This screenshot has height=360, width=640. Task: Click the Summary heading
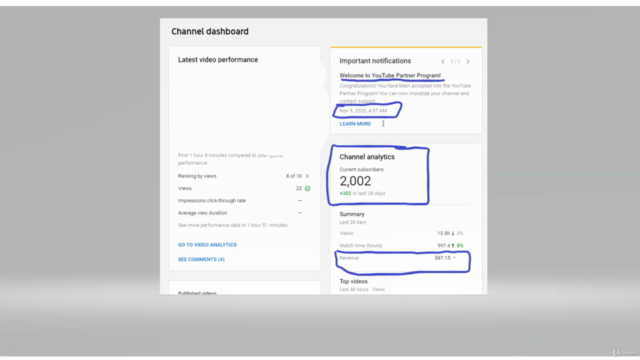[352, 214]
